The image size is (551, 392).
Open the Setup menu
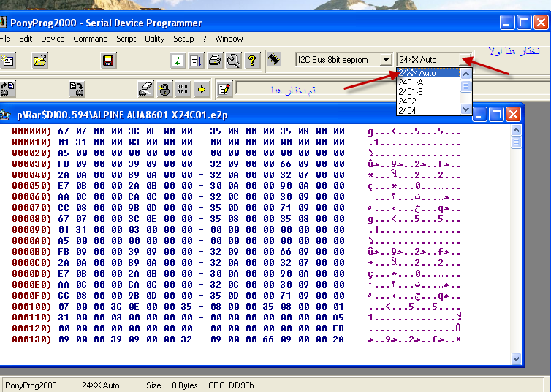pos(183,39)
